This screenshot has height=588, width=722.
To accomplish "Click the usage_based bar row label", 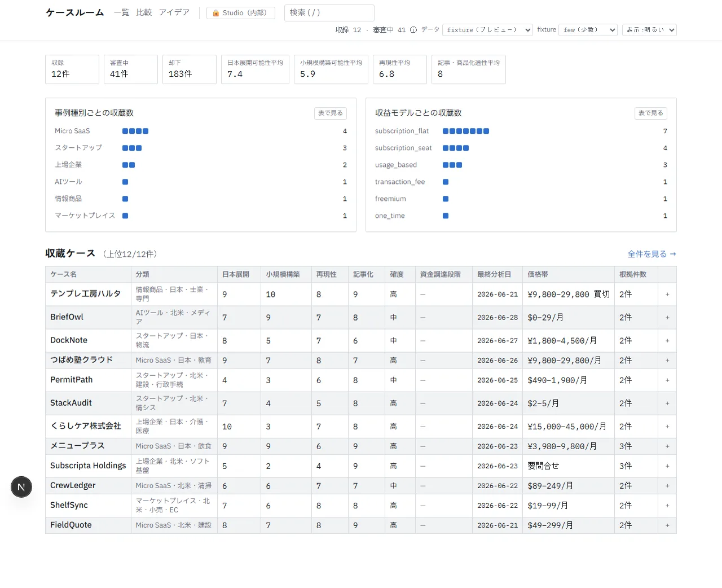I will click(396, 165).
